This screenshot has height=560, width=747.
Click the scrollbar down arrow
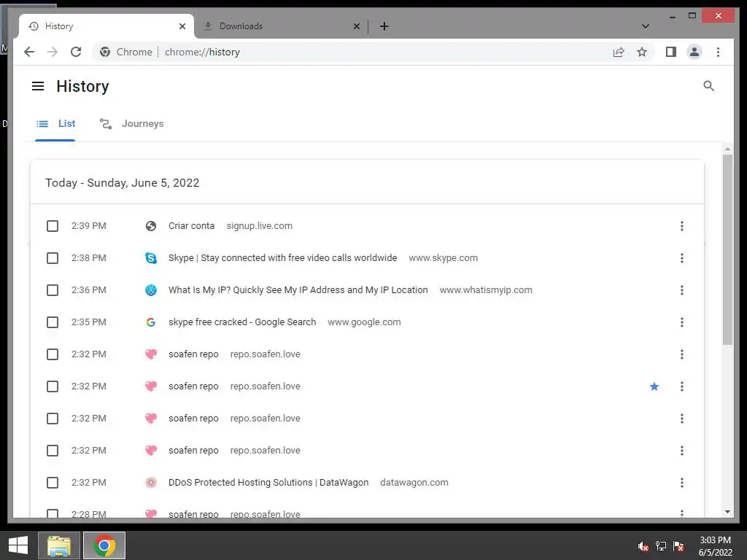pyautogui.click(x=727, y=512)
